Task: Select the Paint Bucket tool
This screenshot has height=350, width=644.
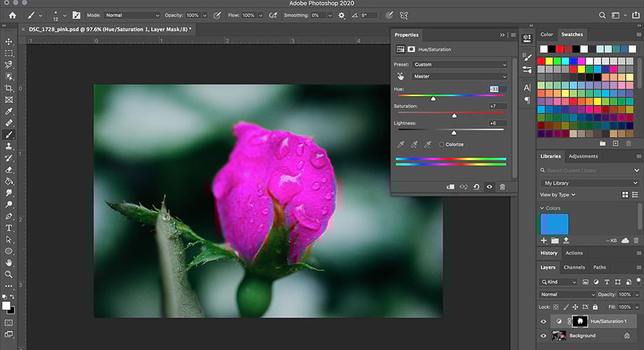Action: click(x=9, y=181)
